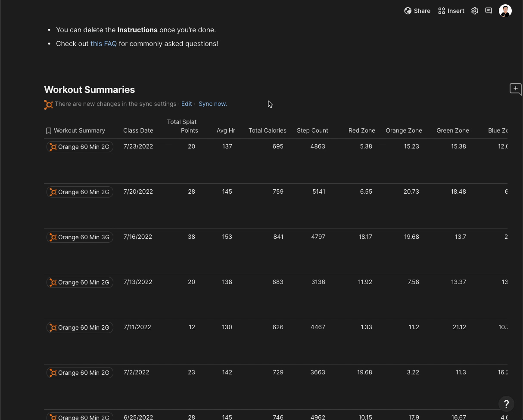
Task: Open the Orange 60 Min 2G chip dated 7/20/2022
Action: (x=80, y=192)
